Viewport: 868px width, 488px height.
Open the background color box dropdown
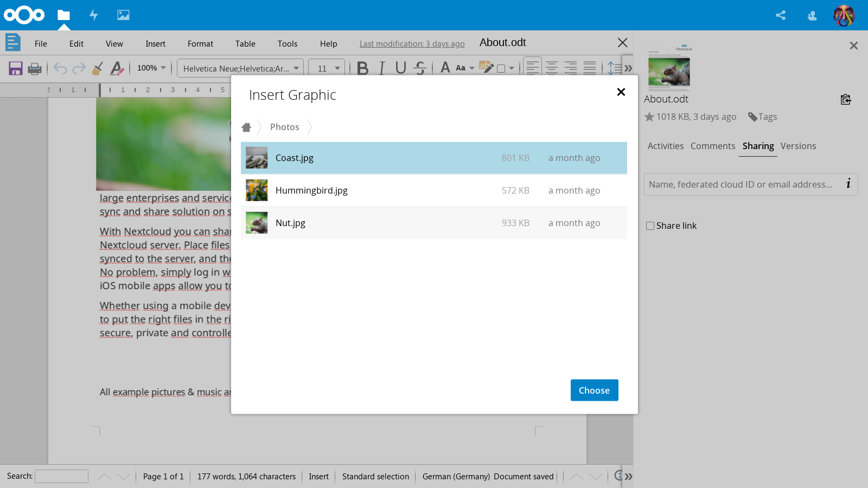(x=505, y=68)
